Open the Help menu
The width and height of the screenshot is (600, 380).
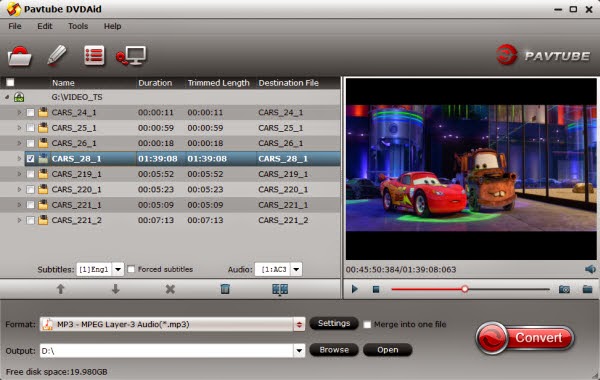[x=112, y=26]
